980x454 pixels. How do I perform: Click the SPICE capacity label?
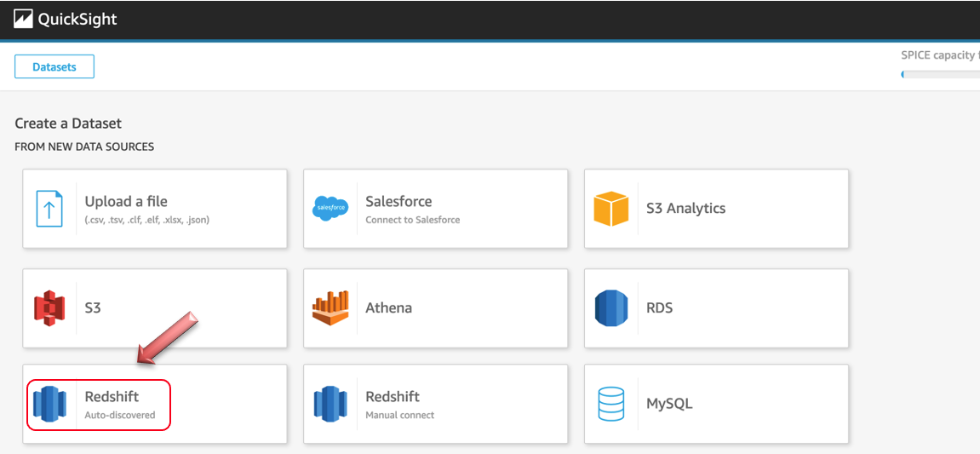click(x=940, y=55)
